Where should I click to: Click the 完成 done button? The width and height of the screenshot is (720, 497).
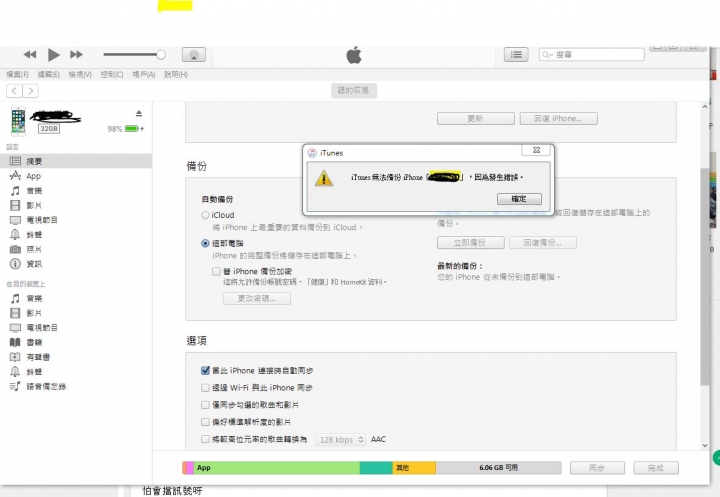tap(656, 468)
